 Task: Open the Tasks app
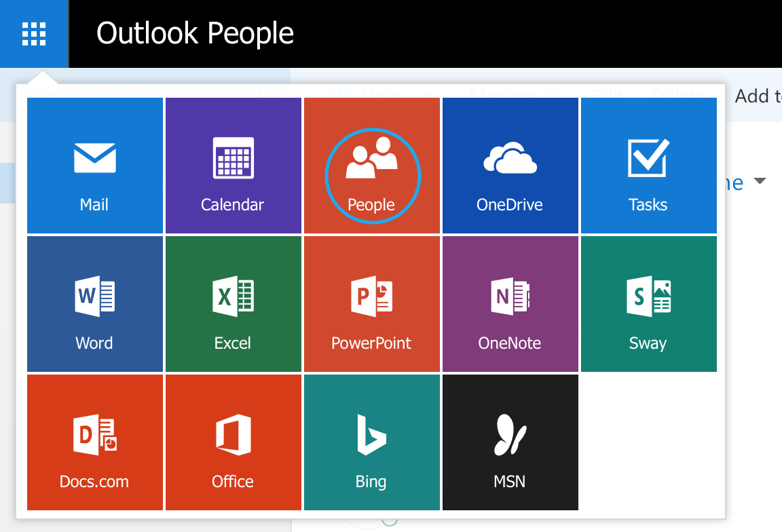pos(648,165)
